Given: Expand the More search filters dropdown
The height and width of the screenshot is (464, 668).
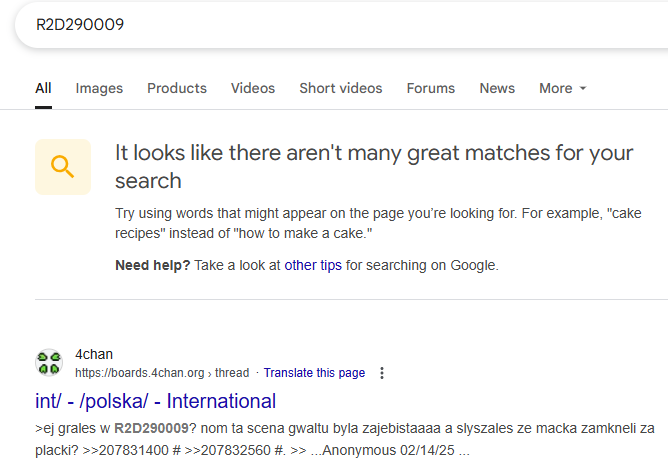Looking at the screenshot, I should [x=563, y=88].
